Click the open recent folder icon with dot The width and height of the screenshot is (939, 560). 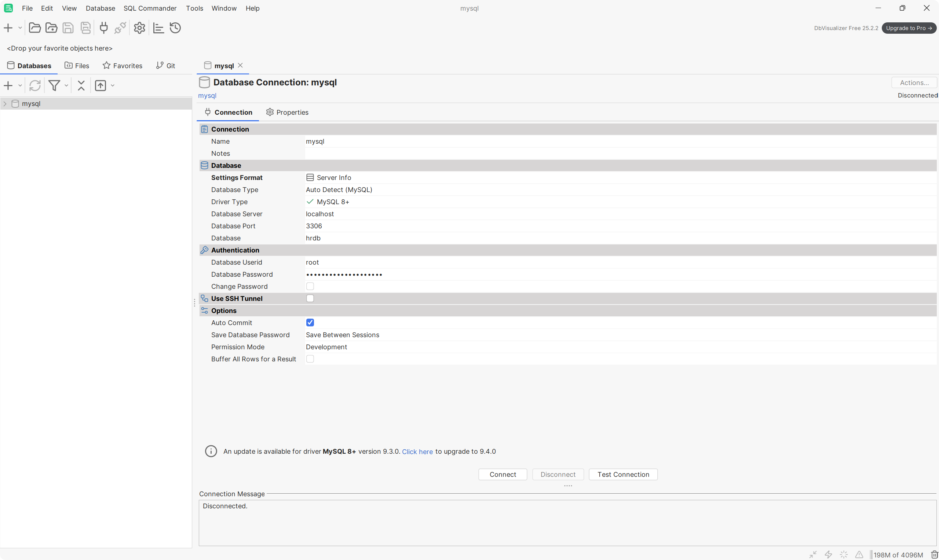click(51, 28)
